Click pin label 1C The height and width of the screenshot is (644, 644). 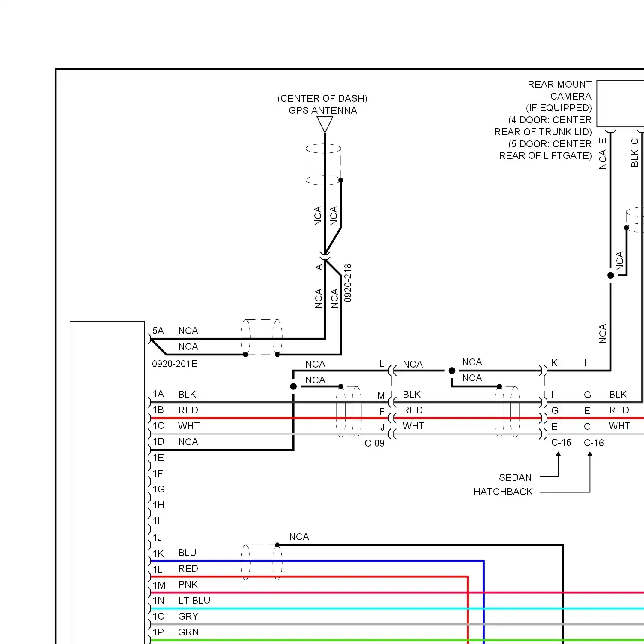coord(158,425)
